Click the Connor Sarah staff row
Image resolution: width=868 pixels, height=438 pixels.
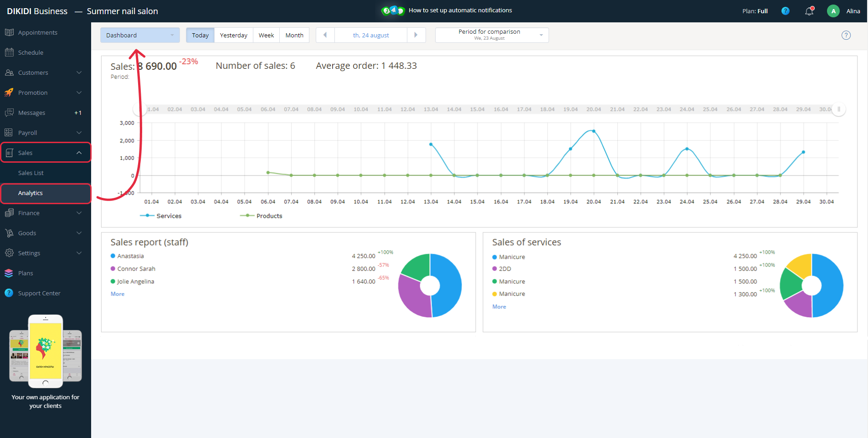pos(252,269)
